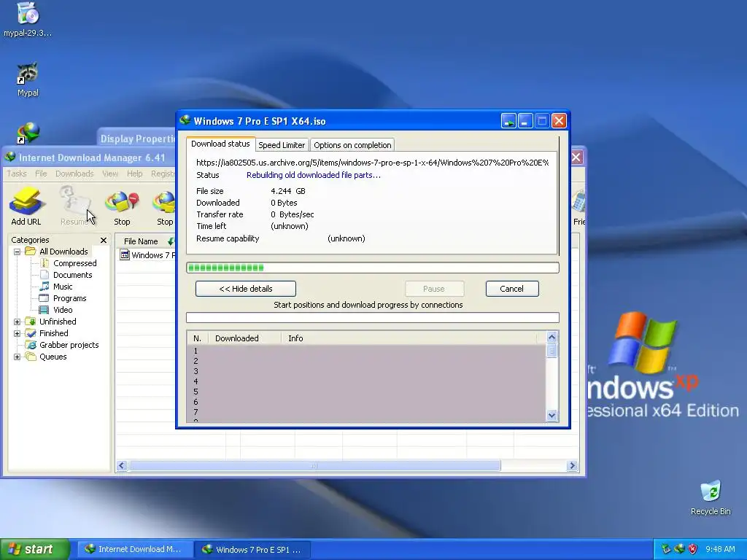The image size is (747, 560).
Task: Select the Recycle Bin desktop icon
Action: click(x=711, y=497)
